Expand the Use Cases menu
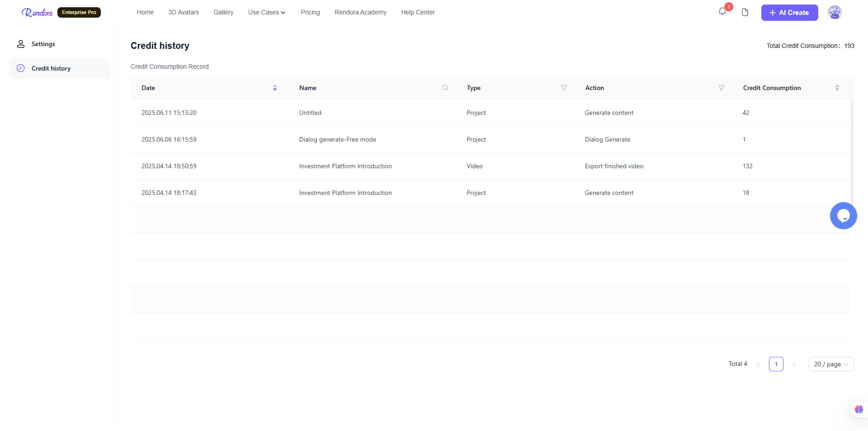 pyautogui.click(x=267, y=12)
